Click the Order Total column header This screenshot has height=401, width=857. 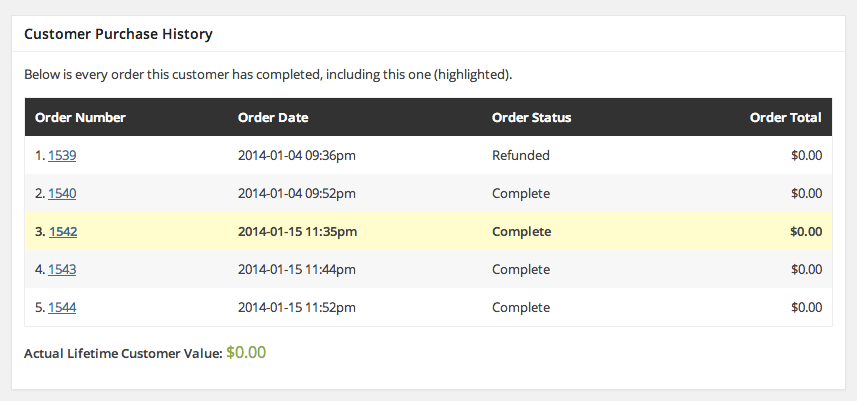pos(785,118)
